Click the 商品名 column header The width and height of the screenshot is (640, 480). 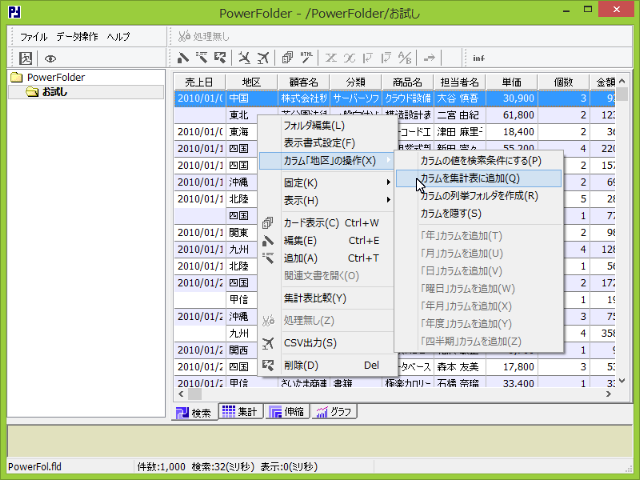tap(408, 82)
